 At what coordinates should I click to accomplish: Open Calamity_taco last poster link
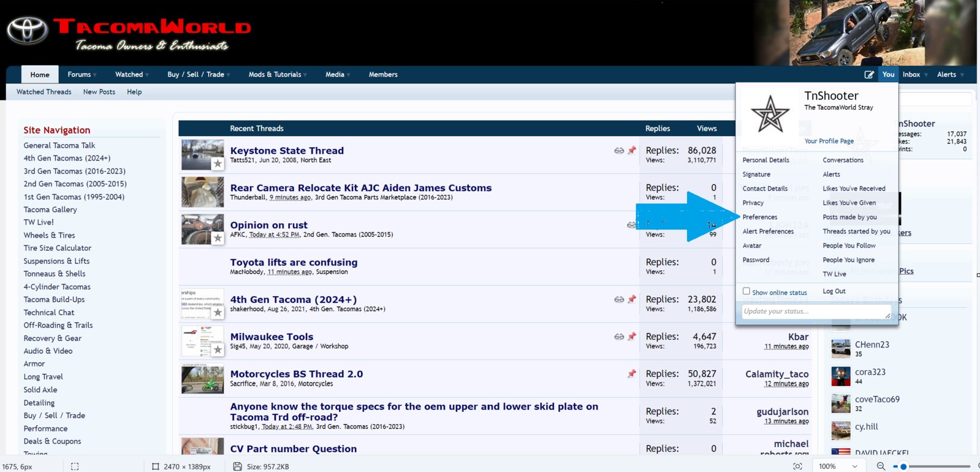click(x=777, y=374)
